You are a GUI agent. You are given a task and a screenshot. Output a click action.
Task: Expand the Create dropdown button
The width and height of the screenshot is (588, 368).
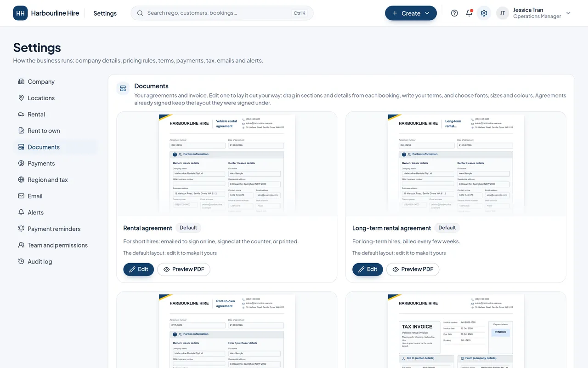pyautogui.click(x=411, y=13)
